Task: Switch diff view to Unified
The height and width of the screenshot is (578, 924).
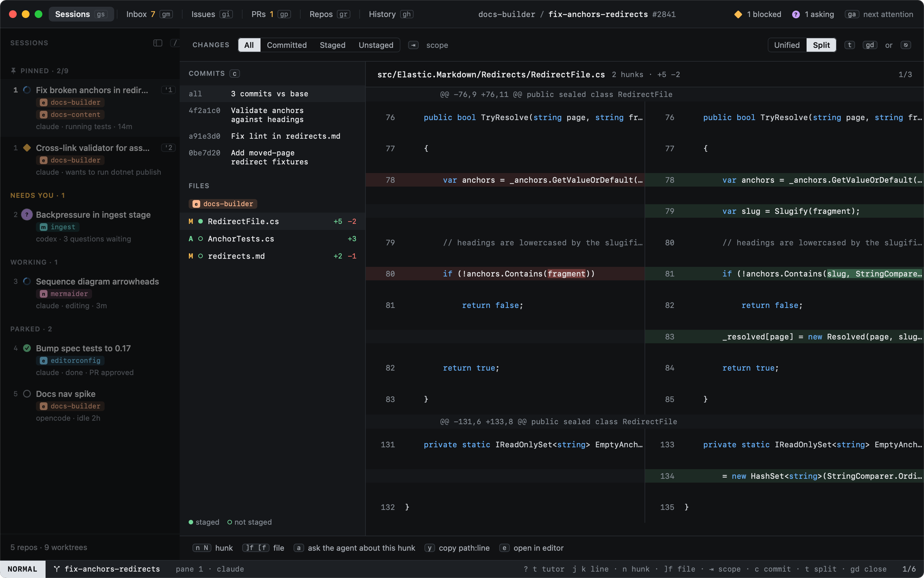Action: coord(787,45)
